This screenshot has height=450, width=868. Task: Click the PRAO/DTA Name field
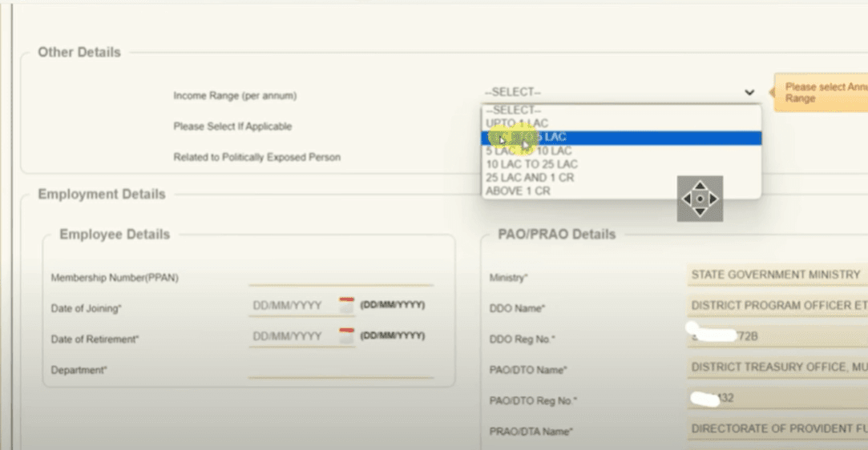pyautogui.click(x=776, y=429)
